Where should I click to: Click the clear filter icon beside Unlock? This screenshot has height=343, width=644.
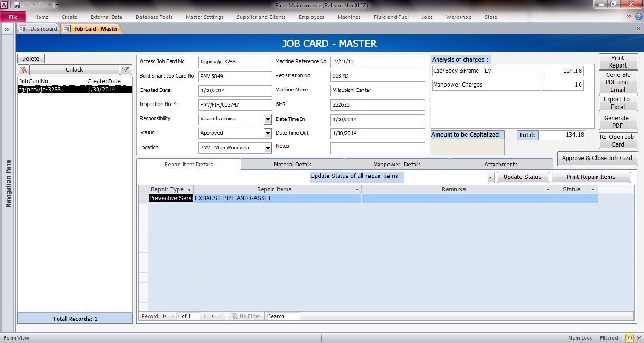point(24,70)
